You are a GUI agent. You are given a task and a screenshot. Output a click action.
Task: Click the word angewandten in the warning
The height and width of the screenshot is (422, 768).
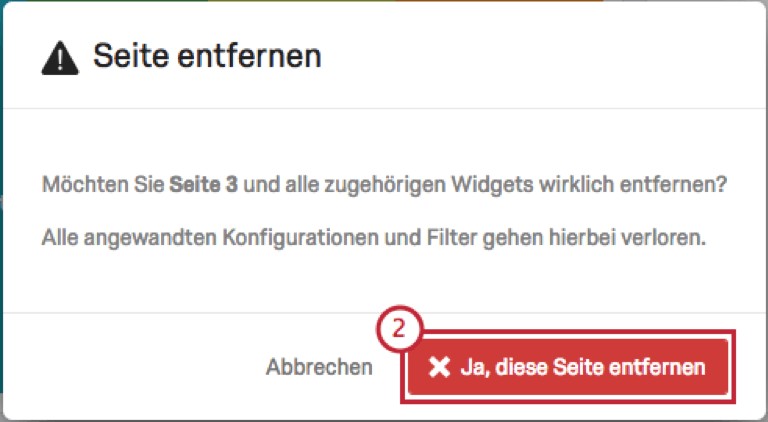151,238
